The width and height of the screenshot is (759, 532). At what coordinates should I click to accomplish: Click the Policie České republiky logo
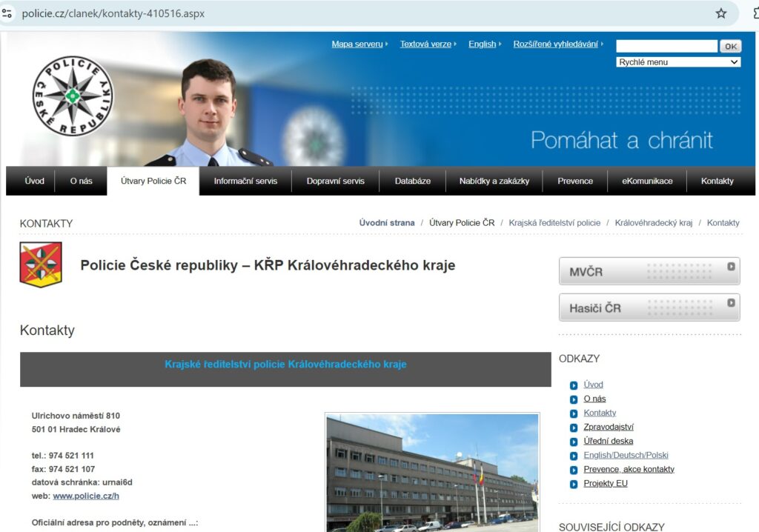click(73, 96)
